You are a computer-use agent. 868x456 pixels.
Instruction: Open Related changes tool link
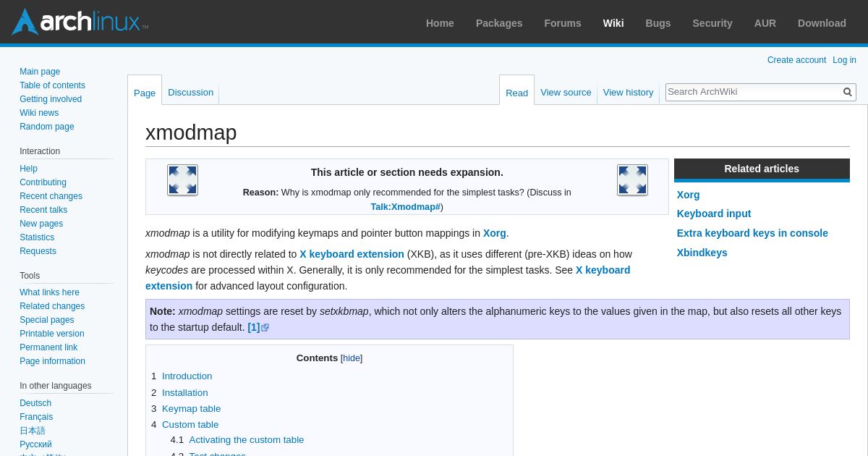point(52,306)
